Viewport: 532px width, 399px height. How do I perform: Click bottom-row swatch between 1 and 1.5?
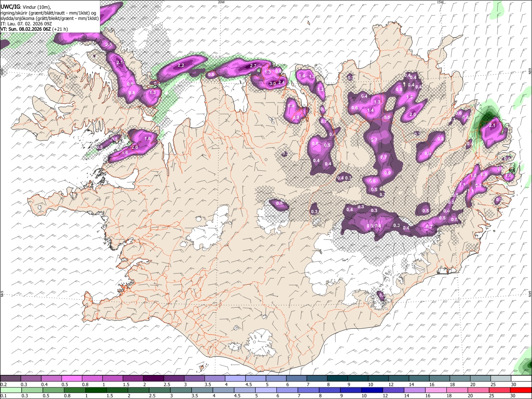95,390
